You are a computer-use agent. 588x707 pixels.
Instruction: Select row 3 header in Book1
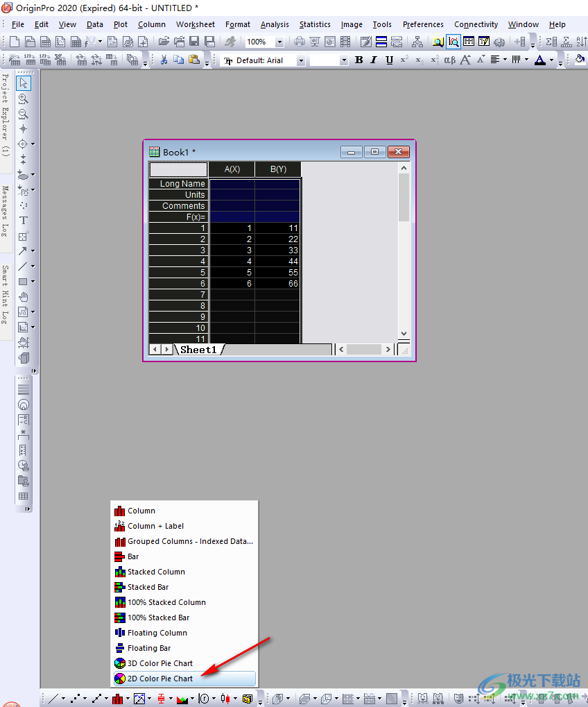(x=178, y=250)
